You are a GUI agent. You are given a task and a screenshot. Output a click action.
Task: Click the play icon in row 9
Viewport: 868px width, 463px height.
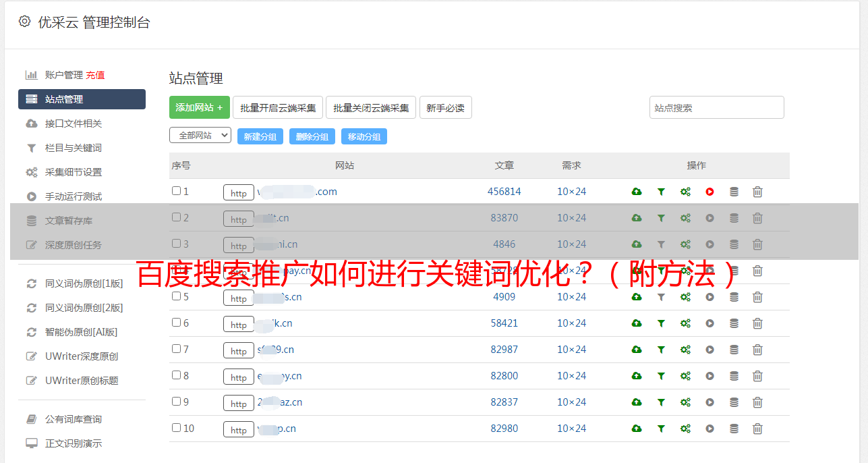[710, 402]
